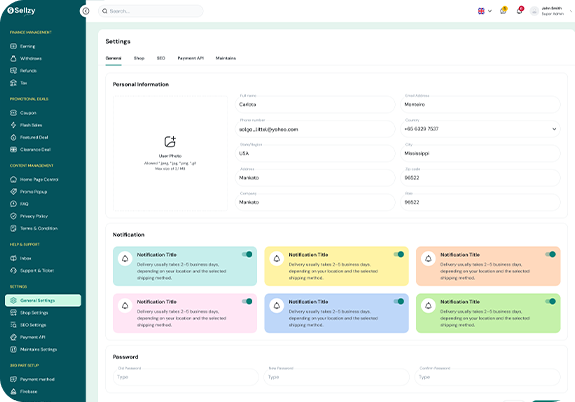Open Flash Sales in sidebar
The width and height of the screenshot is (575, 402).
coord(26,125)
